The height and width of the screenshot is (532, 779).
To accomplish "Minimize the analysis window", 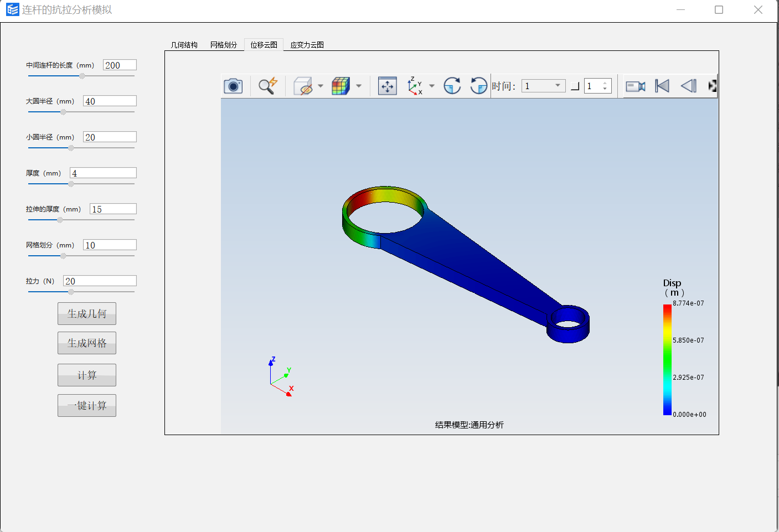I will click(681, 9).
